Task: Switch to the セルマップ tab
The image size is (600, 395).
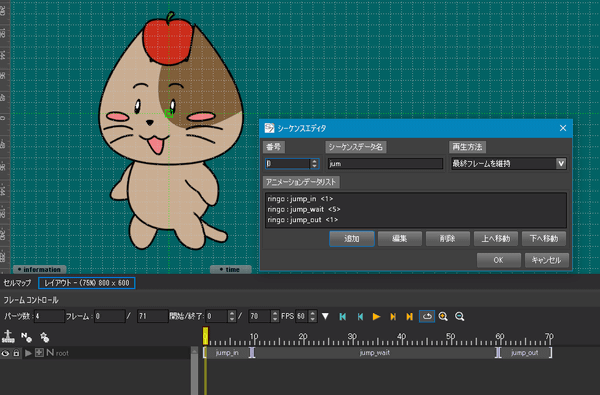Action: [x=17, y=283]
